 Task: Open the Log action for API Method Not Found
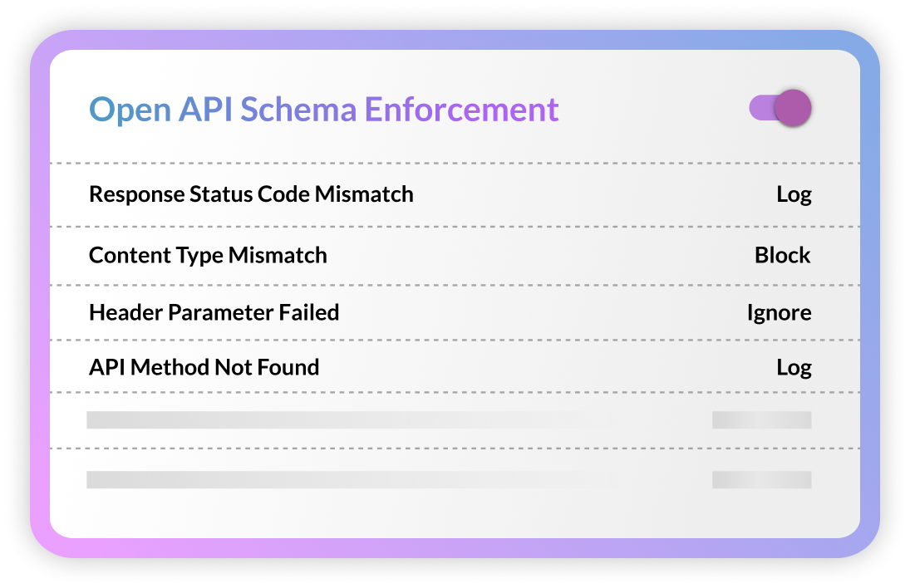point(794,368)
